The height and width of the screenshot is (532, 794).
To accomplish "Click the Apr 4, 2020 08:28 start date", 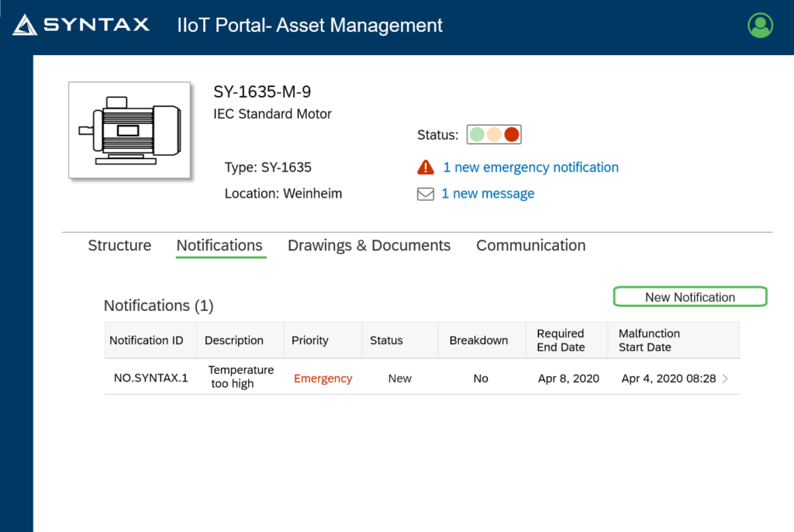I will [x=668, y=378].
